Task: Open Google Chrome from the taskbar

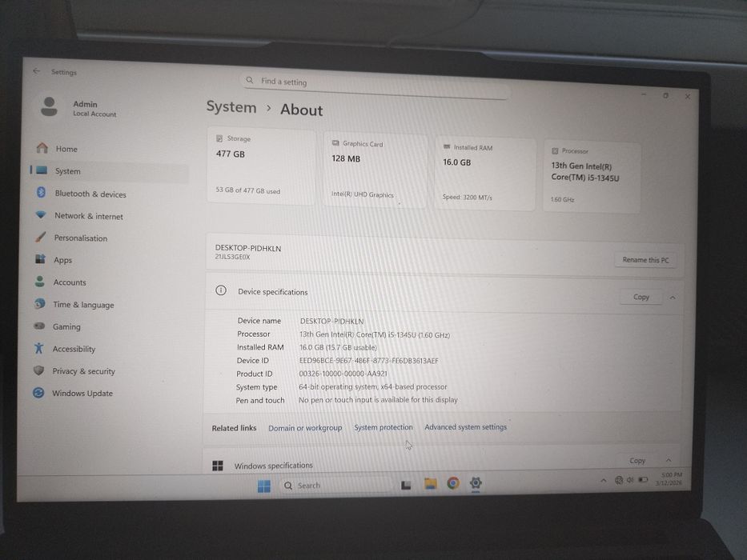Action: 453,483
